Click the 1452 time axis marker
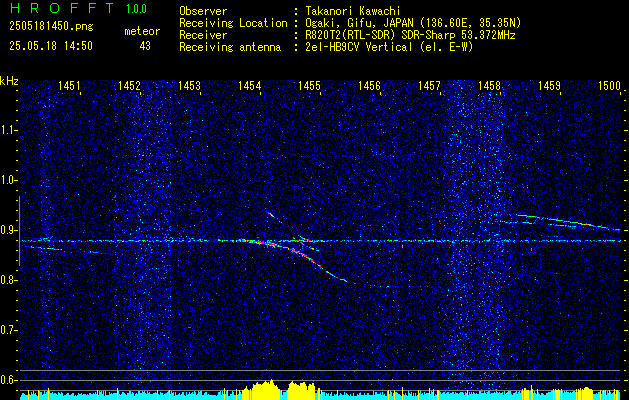This screenshot has width=629, height=400. 129,85
